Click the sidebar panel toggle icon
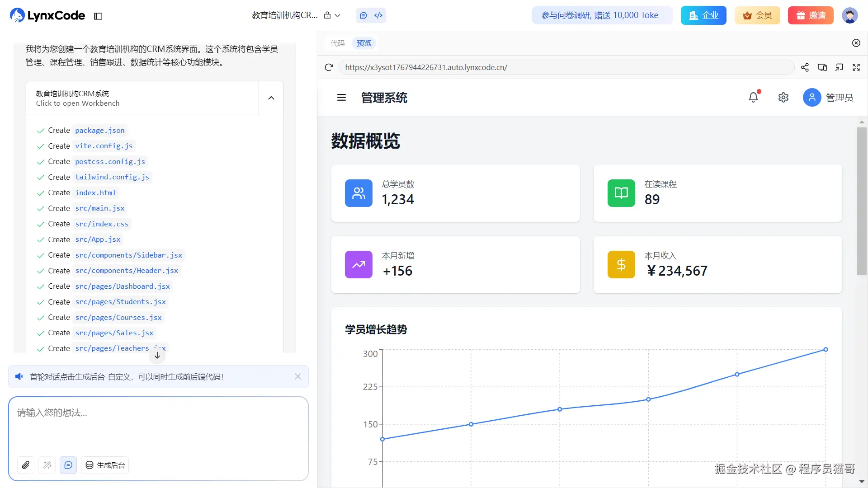Screen dimensions: 868x488 98,16
